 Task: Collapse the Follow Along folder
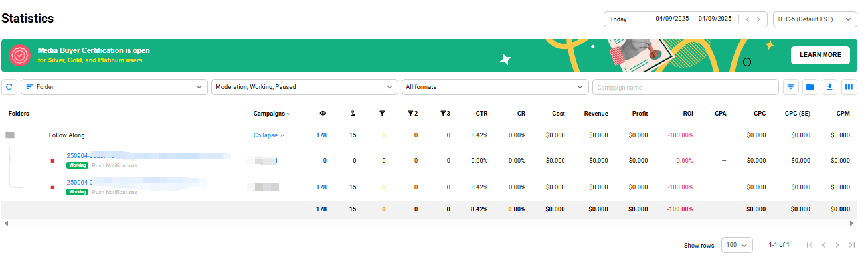[269, 135]
